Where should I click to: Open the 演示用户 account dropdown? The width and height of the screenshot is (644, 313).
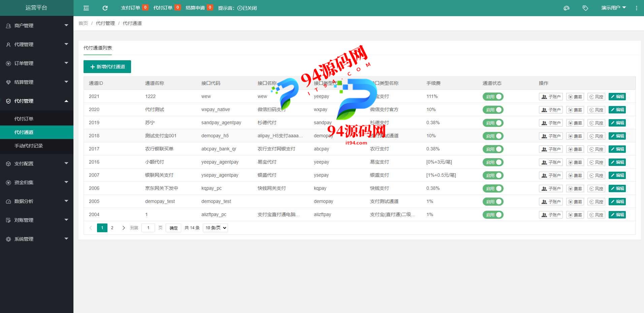[x=613, y=8]
